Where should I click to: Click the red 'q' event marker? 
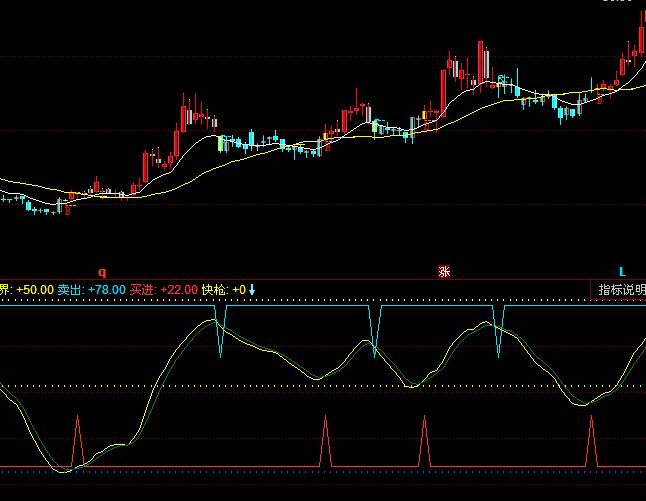[101, 272]
